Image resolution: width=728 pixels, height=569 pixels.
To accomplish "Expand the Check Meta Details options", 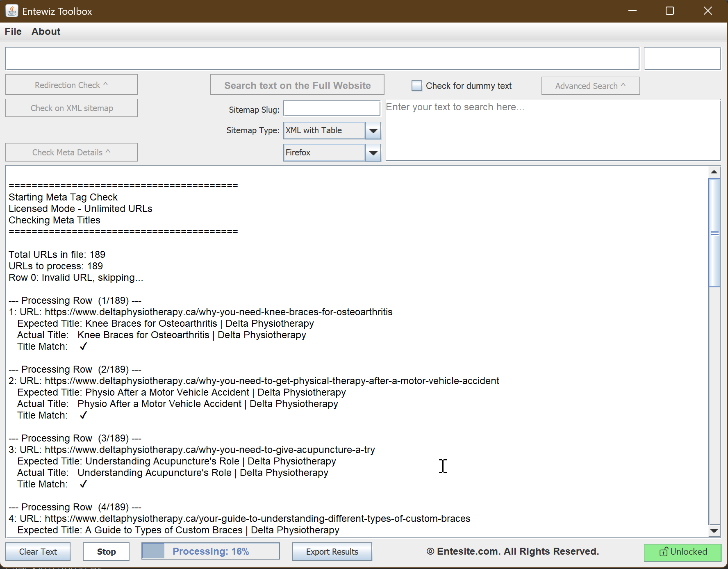I will [x=71, y=152].
